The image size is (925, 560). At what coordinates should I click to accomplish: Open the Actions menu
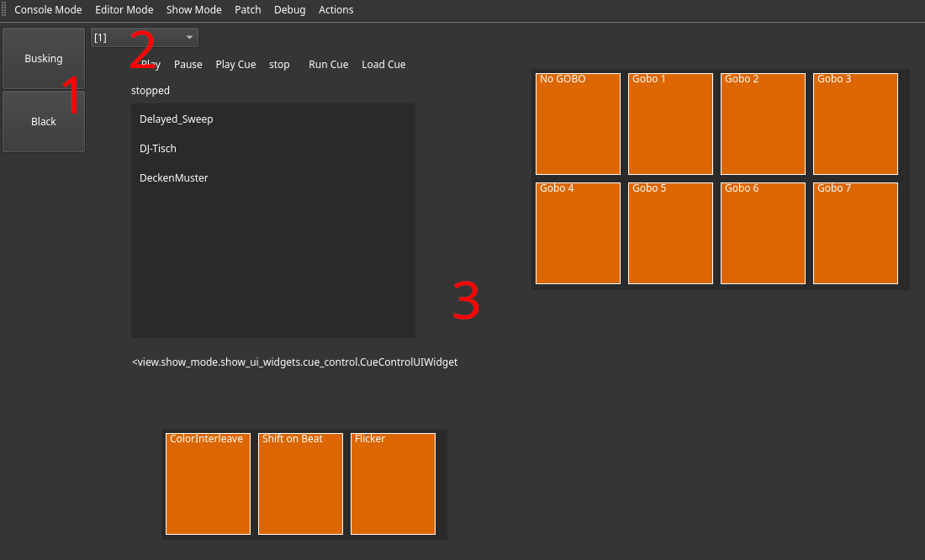[336, 9]
